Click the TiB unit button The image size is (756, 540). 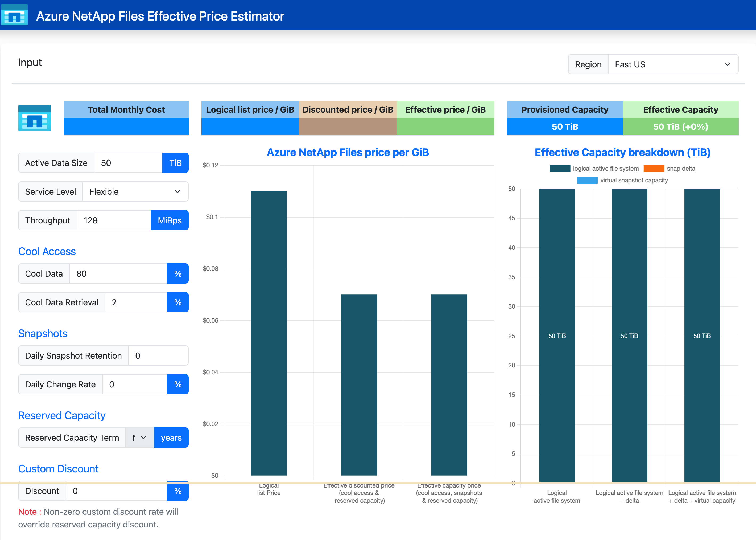coord(175,163)
